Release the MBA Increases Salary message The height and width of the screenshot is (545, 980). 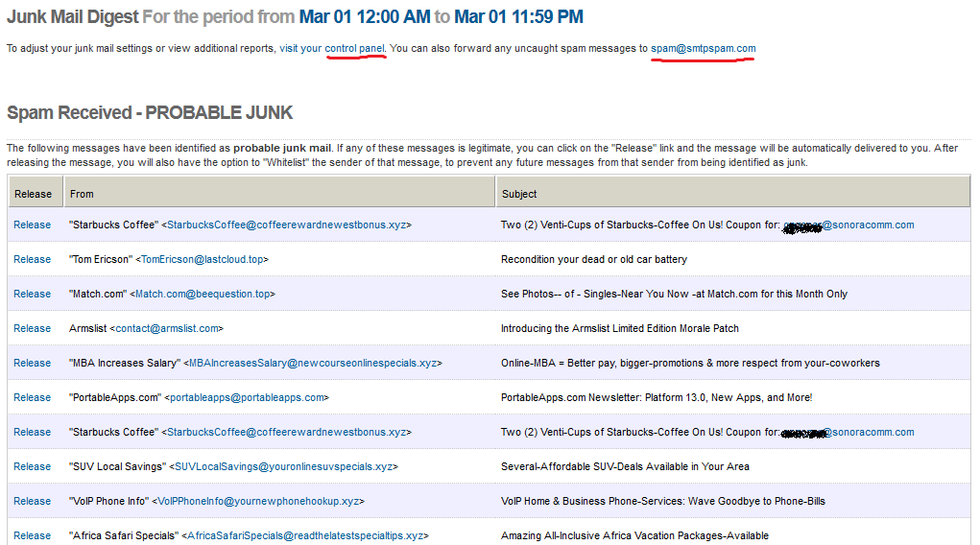[33, 363]
